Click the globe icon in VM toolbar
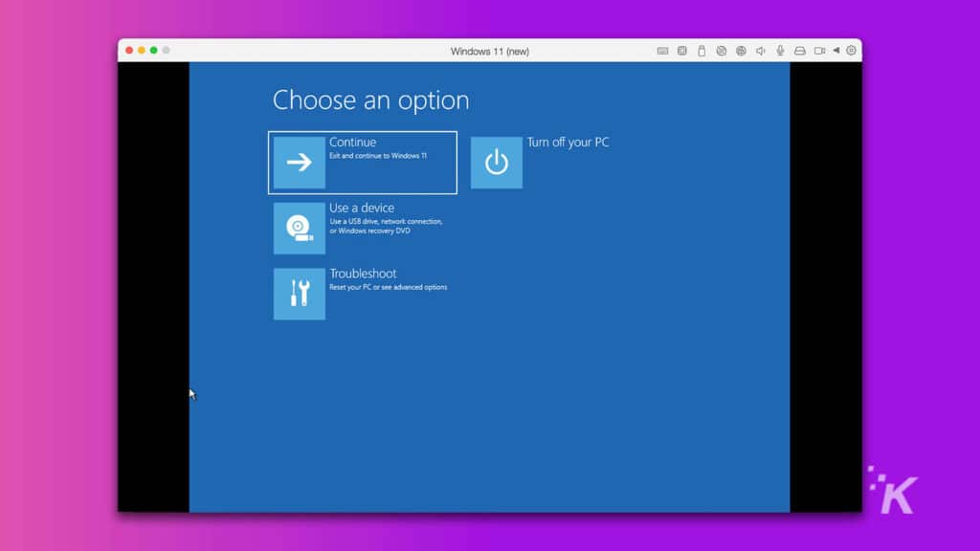980x551 pixels. [x=741, y=52]
